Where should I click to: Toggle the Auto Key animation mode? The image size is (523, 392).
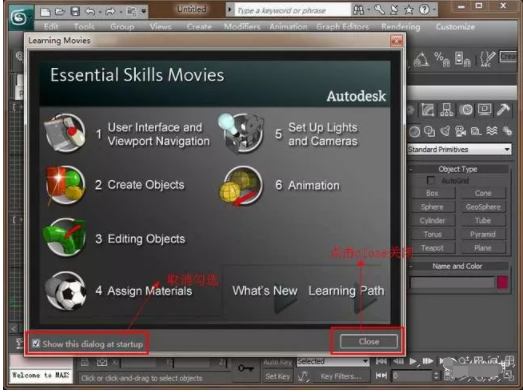click(x=278, y=362)
